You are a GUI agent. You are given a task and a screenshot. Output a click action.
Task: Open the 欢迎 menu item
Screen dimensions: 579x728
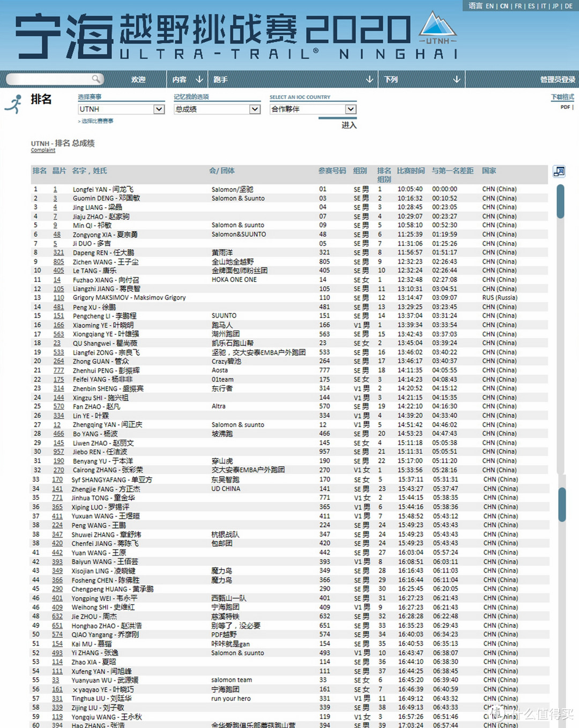click(x=138, y=79)
